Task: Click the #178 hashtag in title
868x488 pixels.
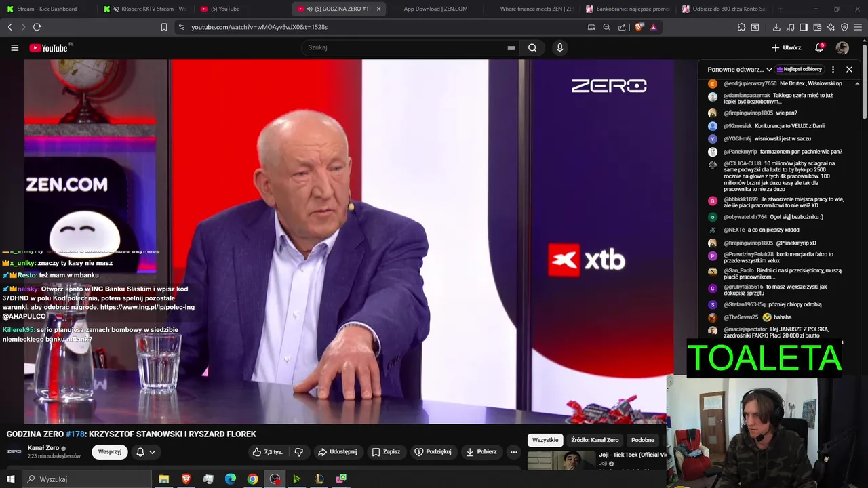Action: click(75, 434)
